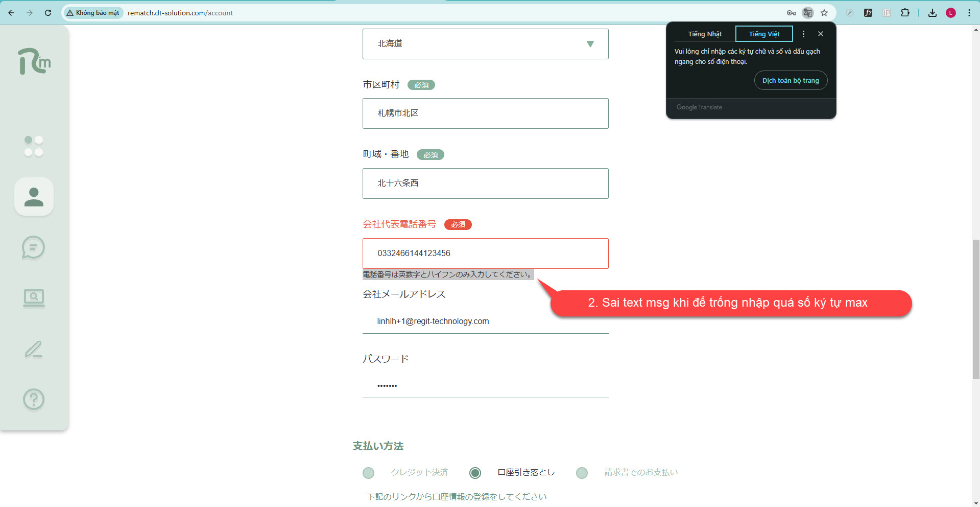Click the company phone number input field

(485, 253)
